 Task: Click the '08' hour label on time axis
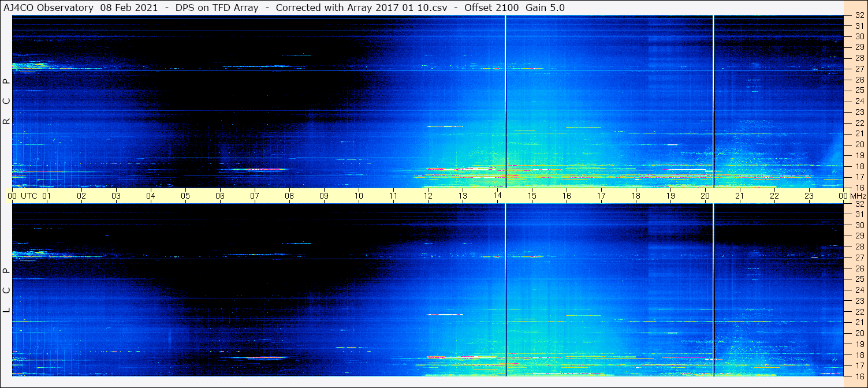(289, 196)
